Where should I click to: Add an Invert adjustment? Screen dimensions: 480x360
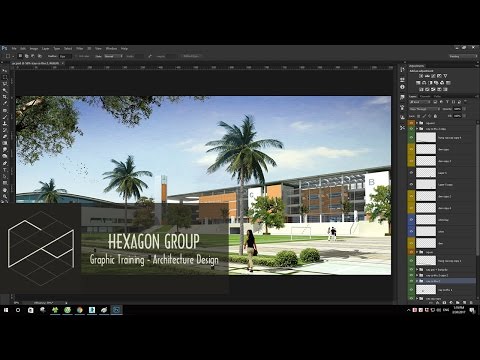click(421, 89)
